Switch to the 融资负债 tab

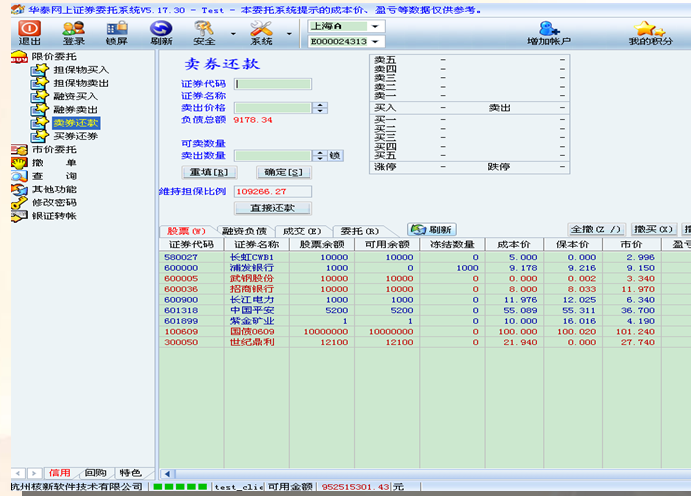[x=244, y=231]
